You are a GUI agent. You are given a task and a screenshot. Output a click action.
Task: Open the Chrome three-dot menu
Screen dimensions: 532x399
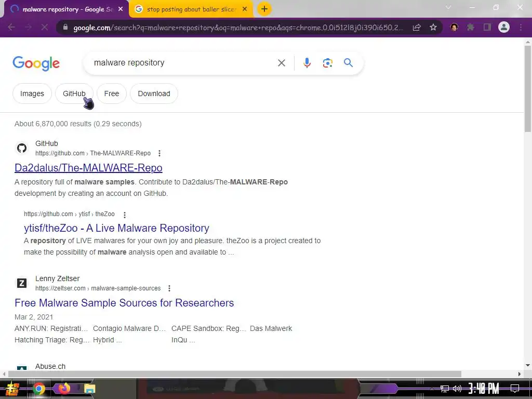coord(521,27)
